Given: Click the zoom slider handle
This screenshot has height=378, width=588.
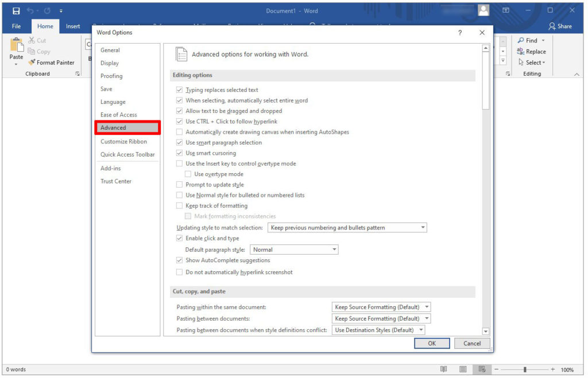Looking at the screenshot, I should [525, 369].
